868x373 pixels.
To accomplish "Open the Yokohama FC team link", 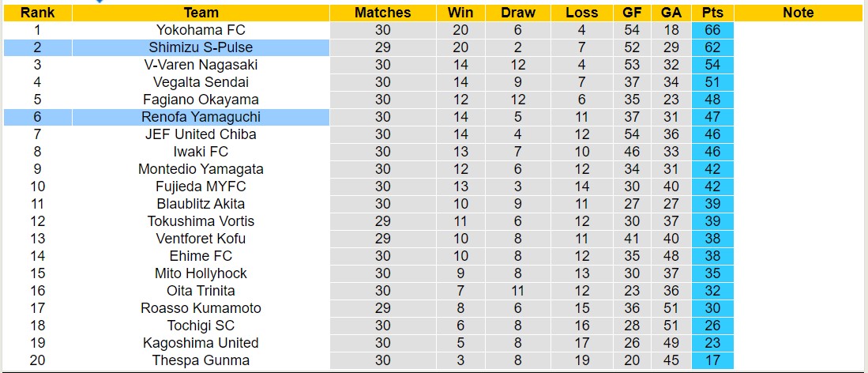I will pos(201,30).
